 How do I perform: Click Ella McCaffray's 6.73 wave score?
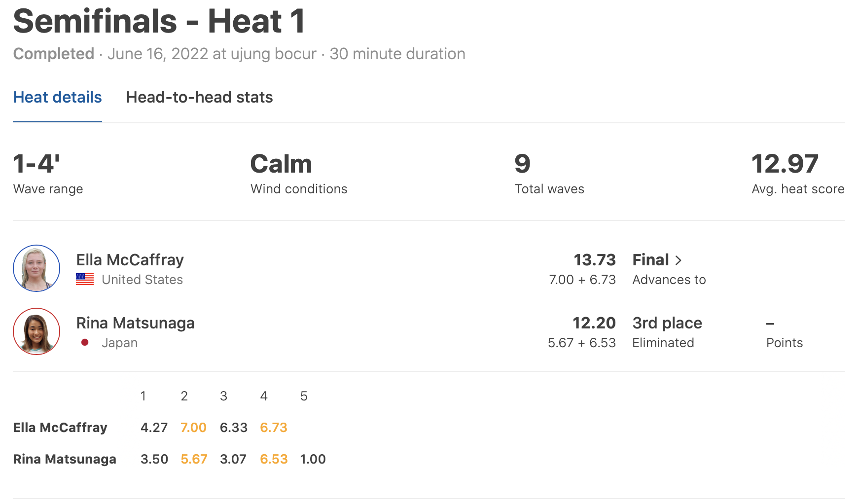click(274, 428)
